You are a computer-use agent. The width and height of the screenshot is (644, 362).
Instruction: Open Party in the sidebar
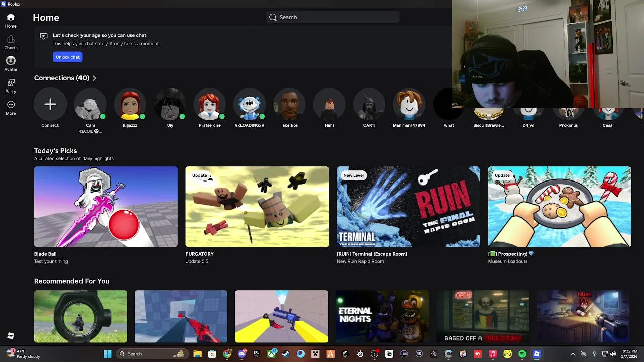11,86
